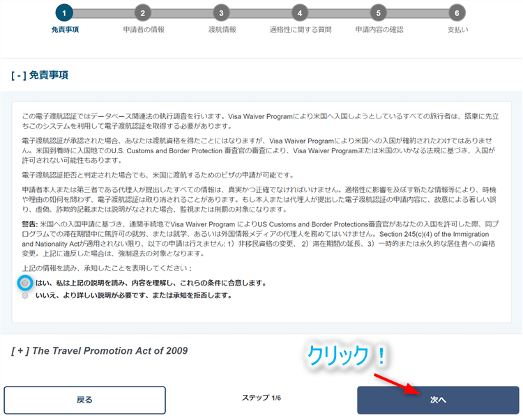Viewport: 523px width, 420px height.
Task: Open the 渡航情報 step label
Action: [x=222, y=30]
